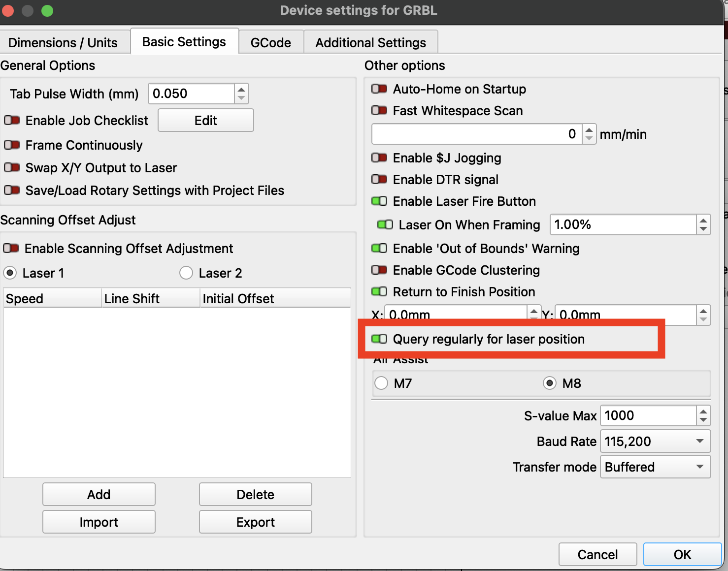Screen dimensions: 728x571
Task: Decrease S-value Max with the down arrow
Action: 703,420
